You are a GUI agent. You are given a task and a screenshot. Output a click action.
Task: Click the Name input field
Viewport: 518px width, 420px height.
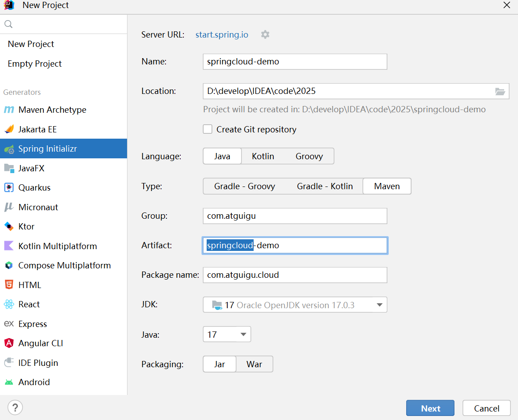coord(295,61)
